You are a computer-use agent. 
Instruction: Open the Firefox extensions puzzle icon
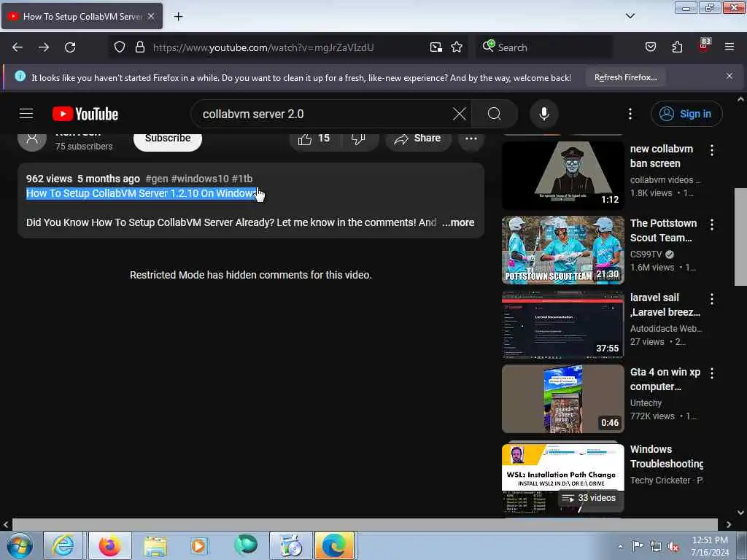(677, 47)
